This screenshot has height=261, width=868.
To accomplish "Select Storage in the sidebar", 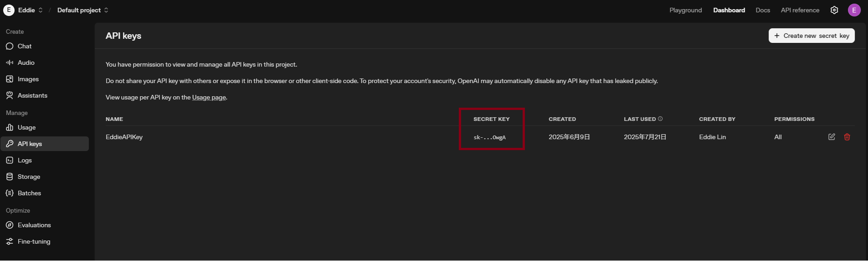I will 29,177.
